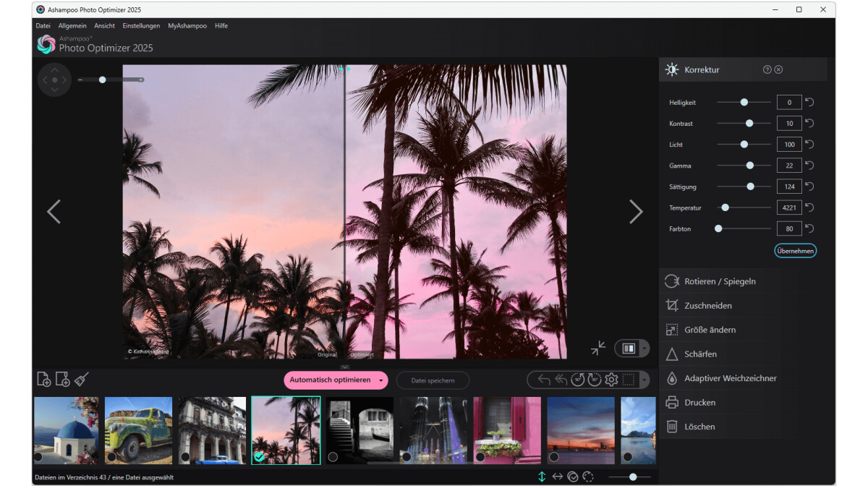
Task: Click the select-all checkmark circle icon
Action: coord(573,476)
